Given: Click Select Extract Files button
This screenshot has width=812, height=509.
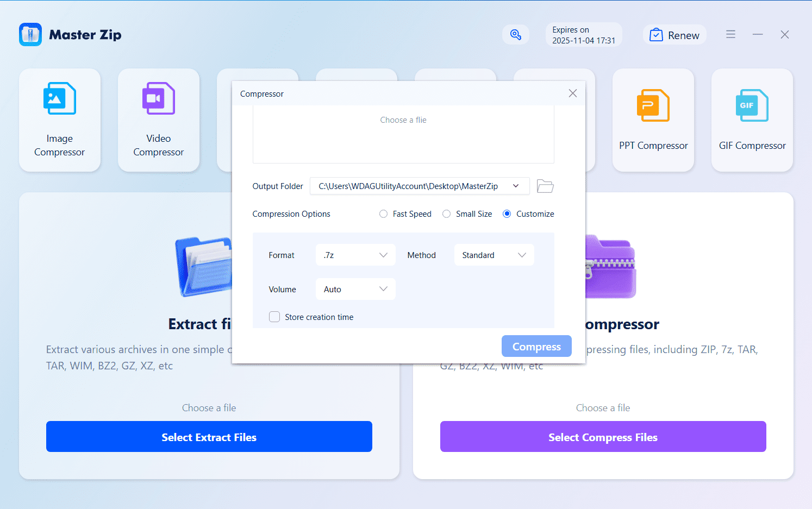Looking at the screenshot, I should [x=209, y=437].
